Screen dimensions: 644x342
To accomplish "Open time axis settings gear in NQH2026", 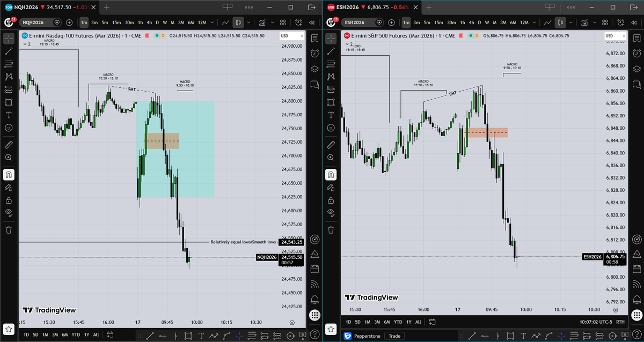I will 292,323.
